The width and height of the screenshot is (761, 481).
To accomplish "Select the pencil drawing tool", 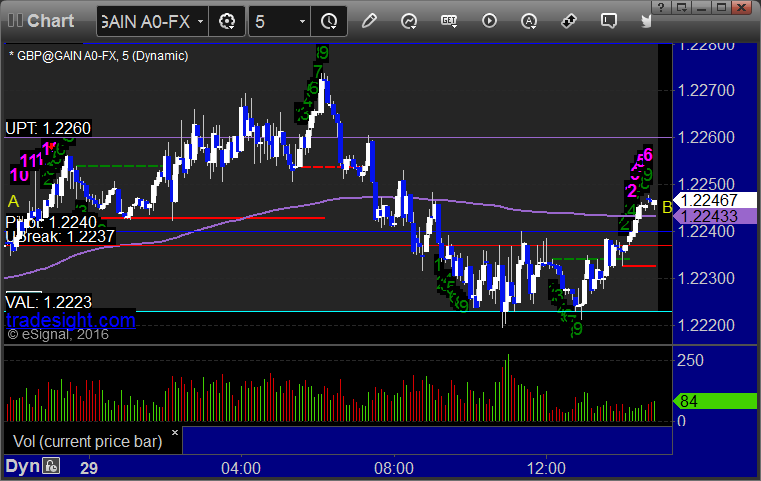I will (x=369, y=21).
